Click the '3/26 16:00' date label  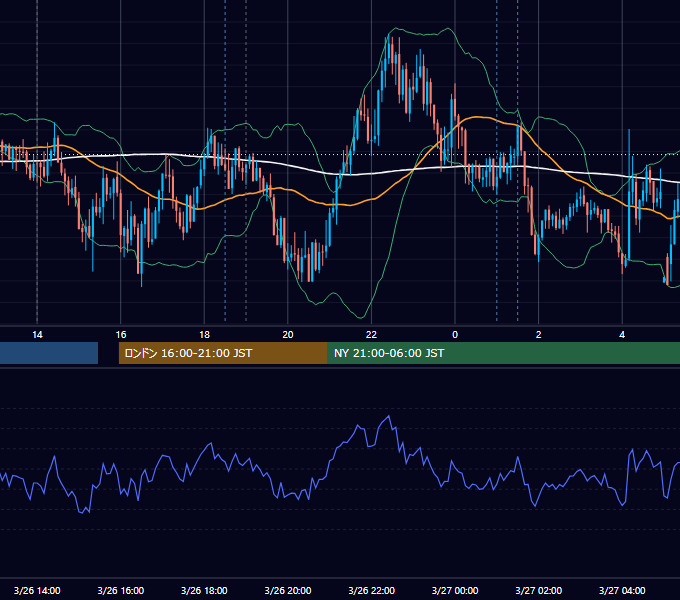point(121,590)
